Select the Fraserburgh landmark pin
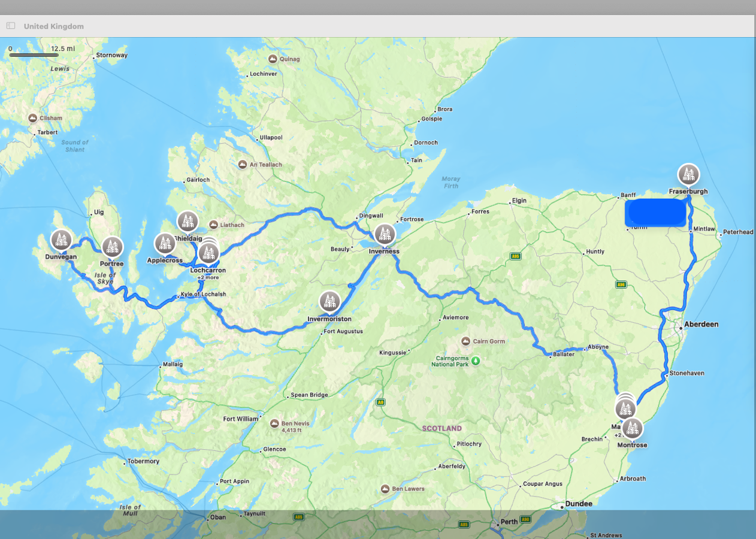Image resolution: width=756 pixels, height=539 pixels. (689, 174)
